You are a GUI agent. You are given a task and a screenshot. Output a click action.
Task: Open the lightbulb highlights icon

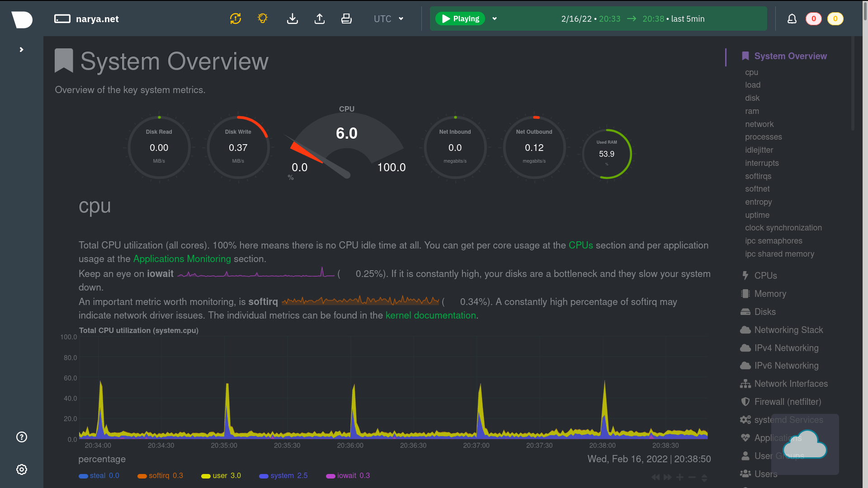pos(263,19)
